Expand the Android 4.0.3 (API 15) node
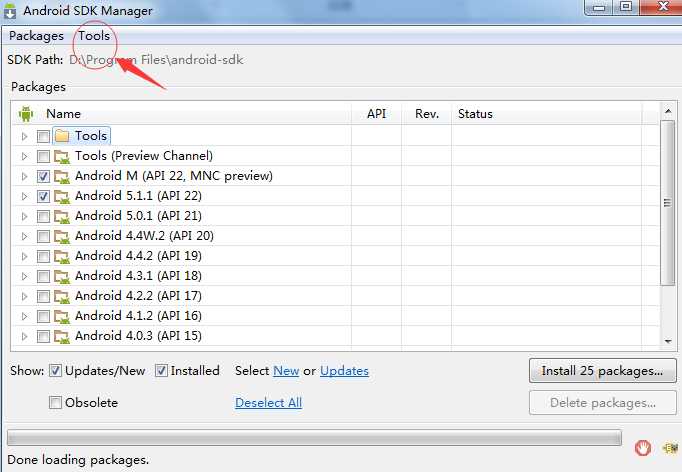This screenshot has width=682, height=472. point(24,337)
